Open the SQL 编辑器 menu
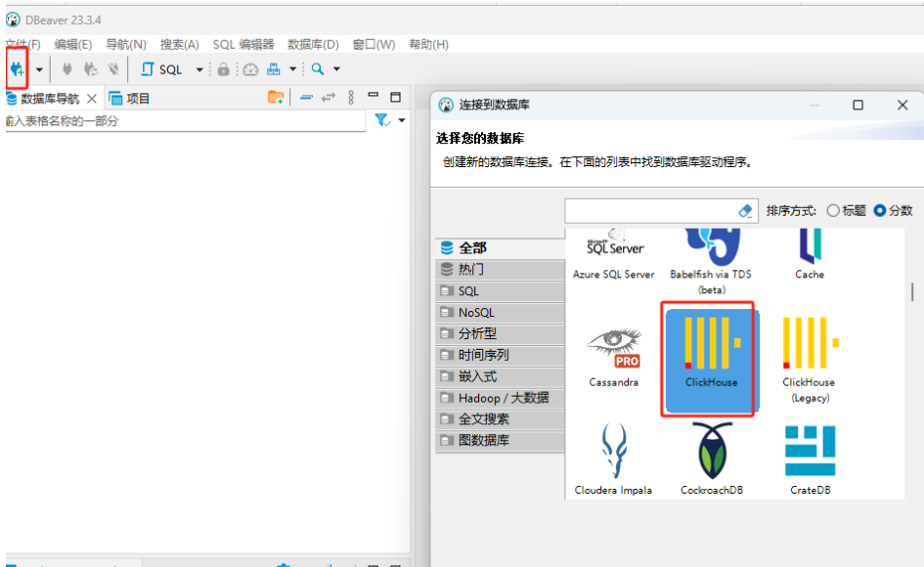 (243, 44)
